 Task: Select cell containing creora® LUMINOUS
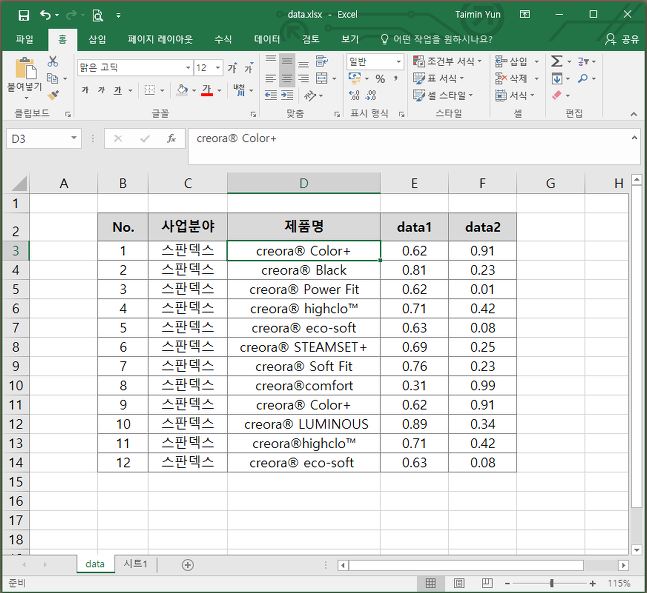click(304, 424)
